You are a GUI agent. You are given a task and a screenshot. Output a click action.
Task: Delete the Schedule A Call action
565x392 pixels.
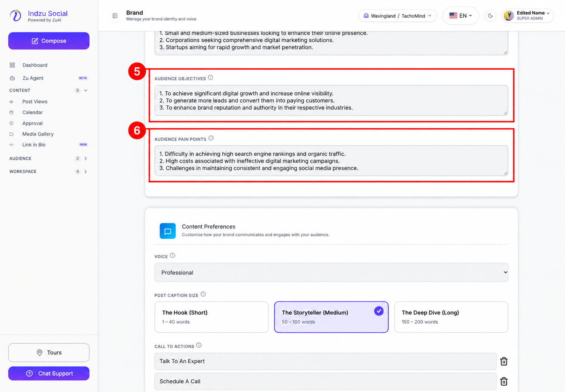pyautogui.click(x=504, y=381)
